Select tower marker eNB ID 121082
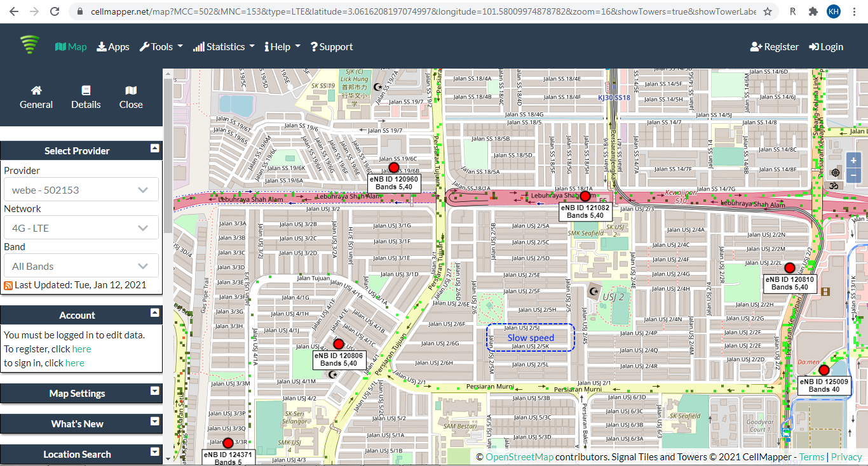The image size is (868, 466). click(x=585, y=197)
